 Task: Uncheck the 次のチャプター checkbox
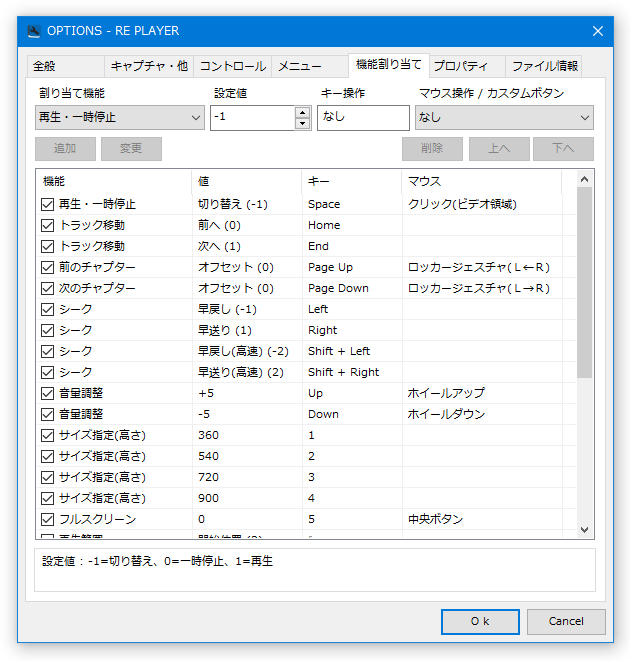coord(48,288)
